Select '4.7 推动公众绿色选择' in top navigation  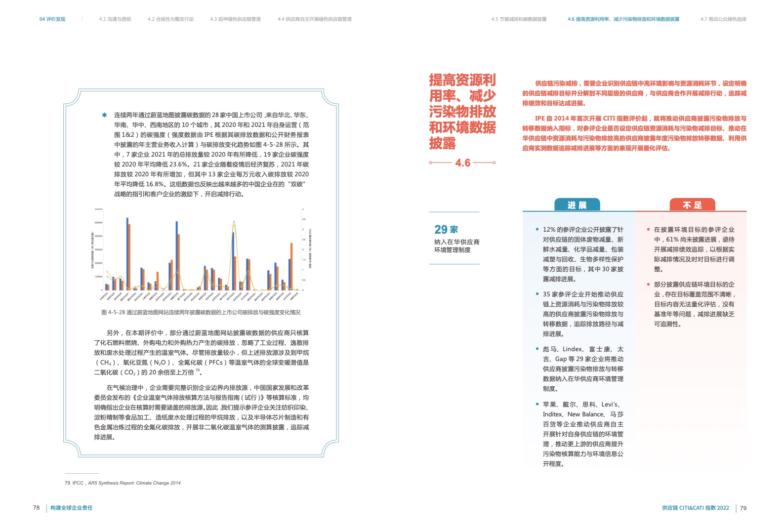coord(723,19)
